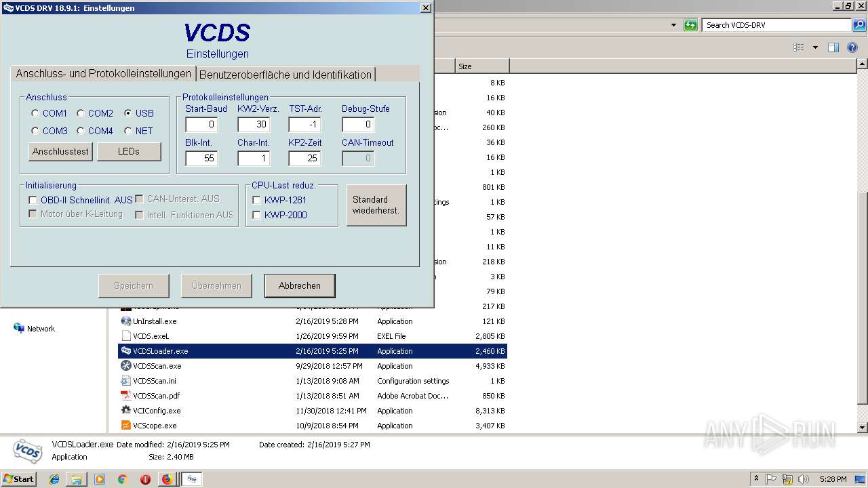Select the COM2 port radio button
The image size is (868, 488).
click(x=81, y=113)
